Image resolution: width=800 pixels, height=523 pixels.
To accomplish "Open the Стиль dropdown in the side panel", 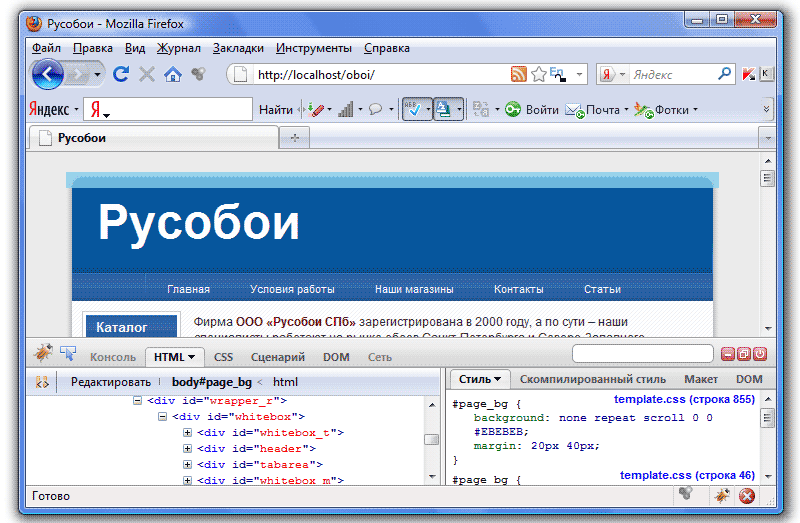I will pyautogui.click(x=478, y=380).
